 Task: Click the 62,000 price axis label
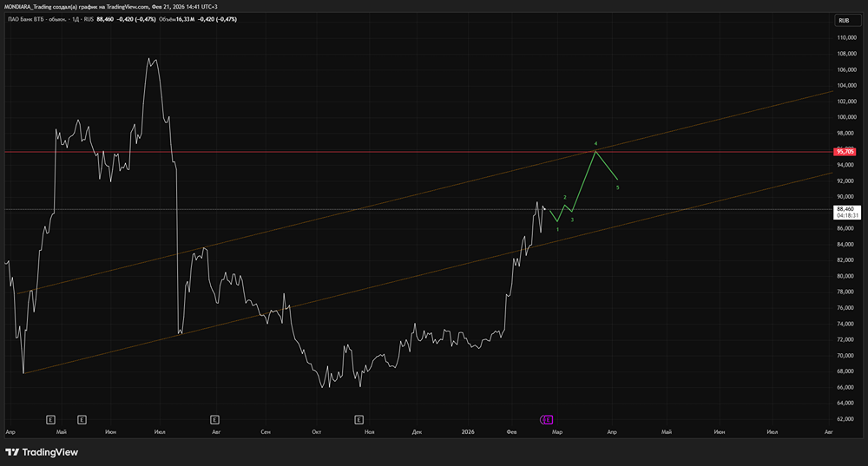point(846,419)
